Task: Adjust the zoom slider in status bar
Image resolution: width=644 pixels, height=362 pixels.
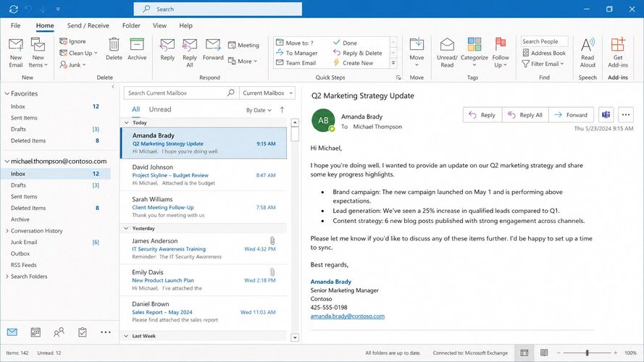Action: tap(587, 353)
